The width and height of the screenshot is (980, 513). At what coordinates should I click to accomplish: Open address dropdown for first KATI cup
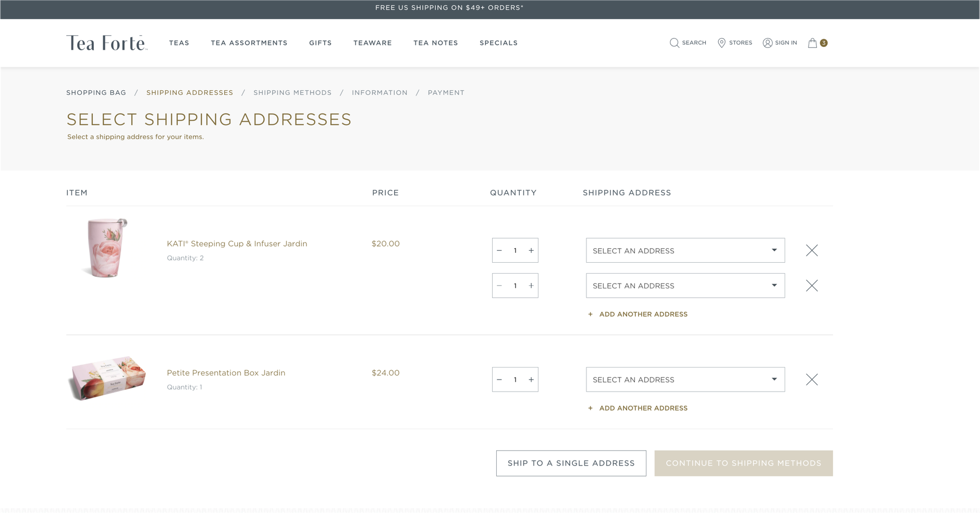(685, 250)
